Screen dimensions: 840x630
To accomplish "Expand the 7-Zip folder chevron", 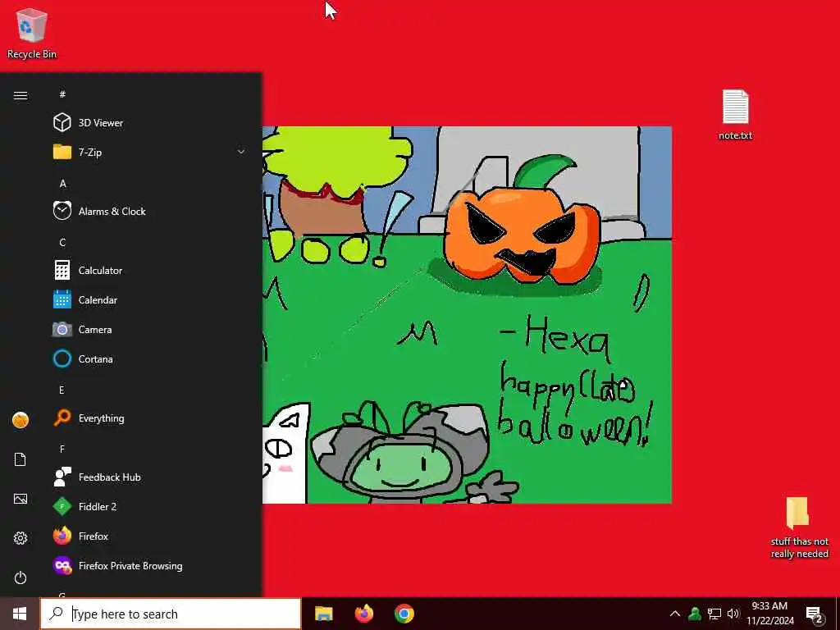I will 241,152.
